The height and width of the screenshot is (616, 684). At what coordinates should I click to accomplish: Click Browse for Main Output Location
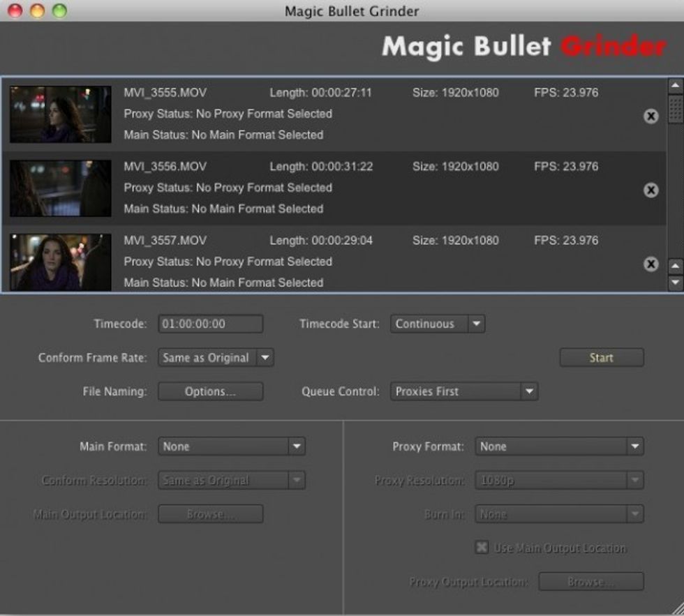[211, 514]
